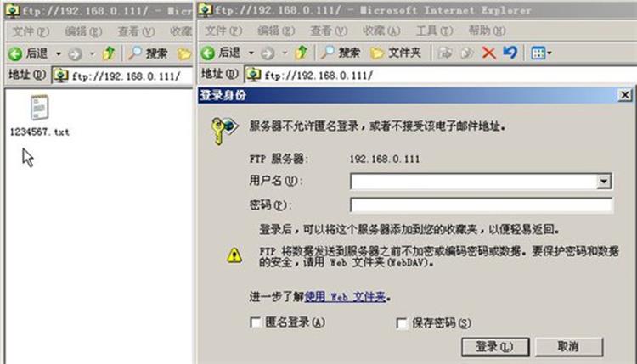Open the 使用 Web 文件夹 link
This screenshot has width=637, height=364.
coord(345,297)
